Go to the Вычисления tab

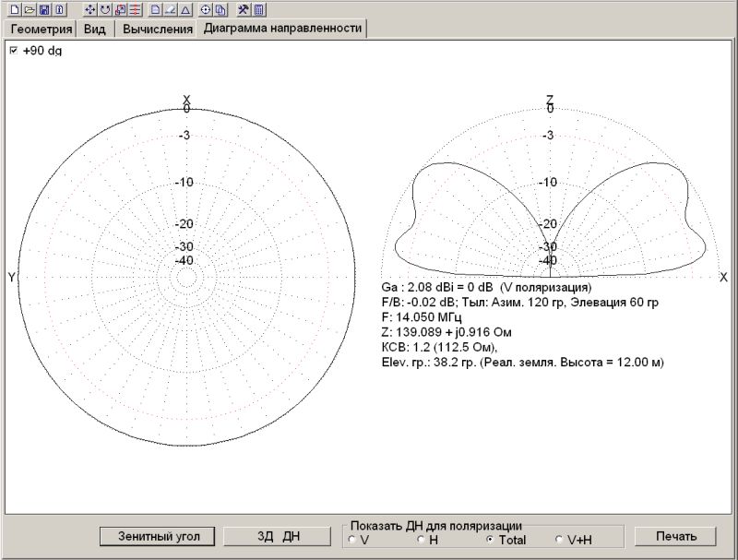pos(157,29)
